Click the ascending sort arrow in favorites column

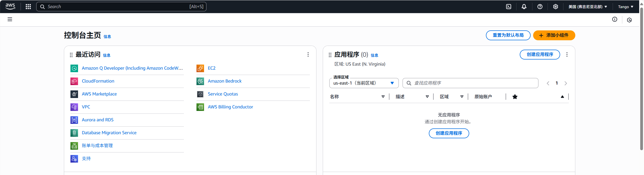pos(562,97)
